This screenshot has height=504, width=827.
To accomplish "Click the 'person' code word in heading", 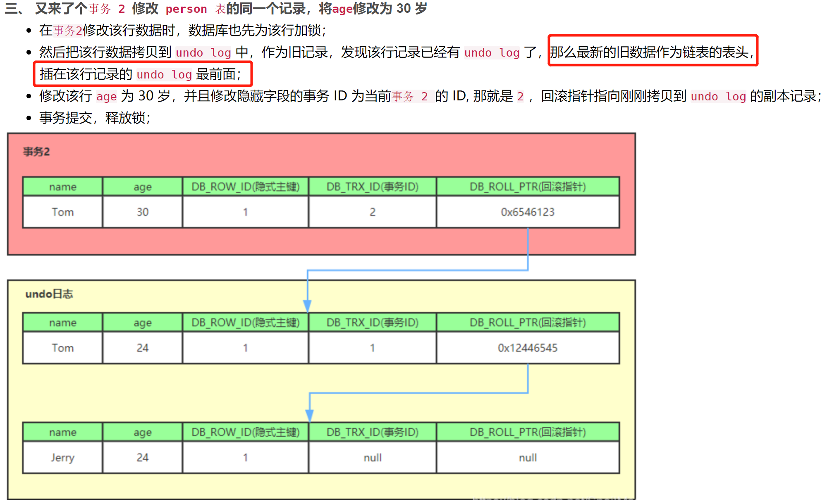I will click(x=186, y=9).
